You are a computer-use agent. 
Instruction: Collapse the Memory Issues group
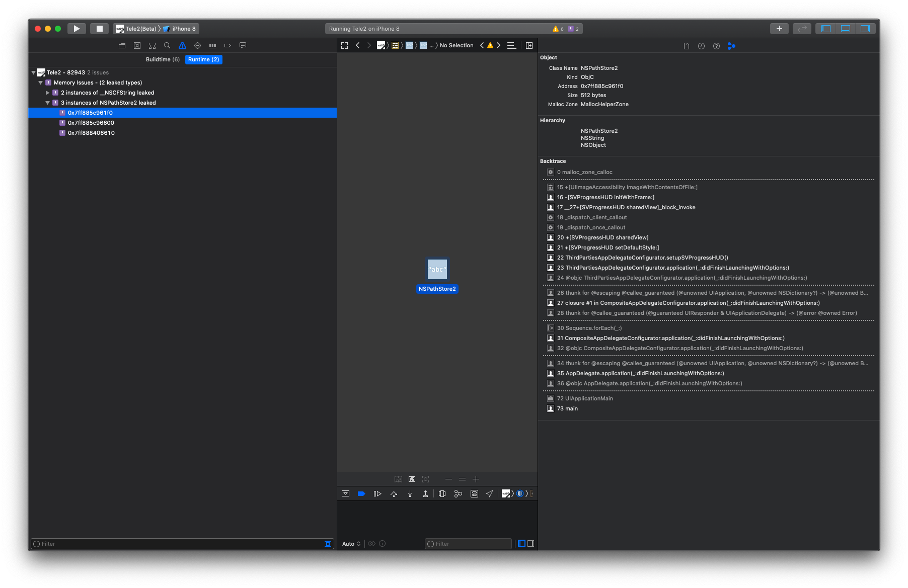pos(40,82)
